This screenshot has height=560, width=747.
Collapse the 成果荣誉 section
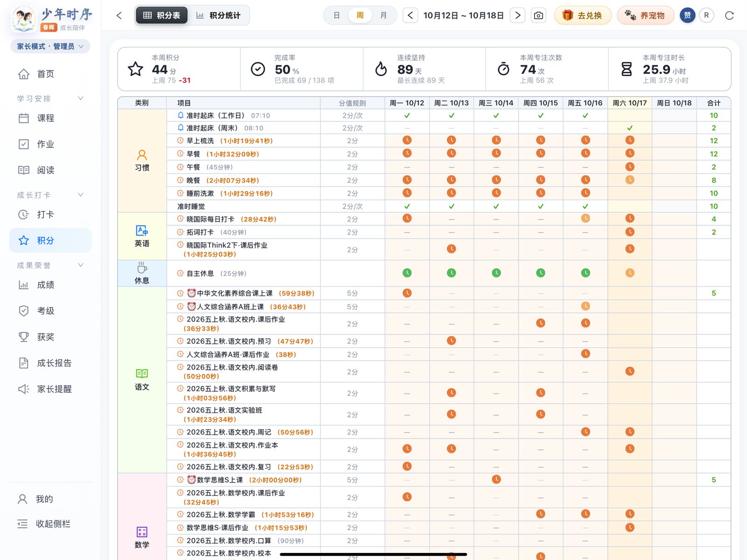80,265
